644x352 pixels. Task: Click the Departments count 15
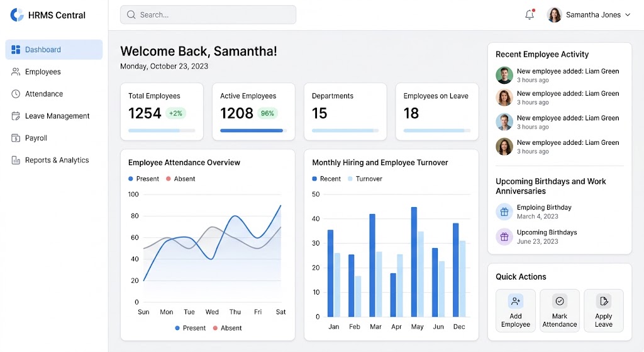pos(319,113)
